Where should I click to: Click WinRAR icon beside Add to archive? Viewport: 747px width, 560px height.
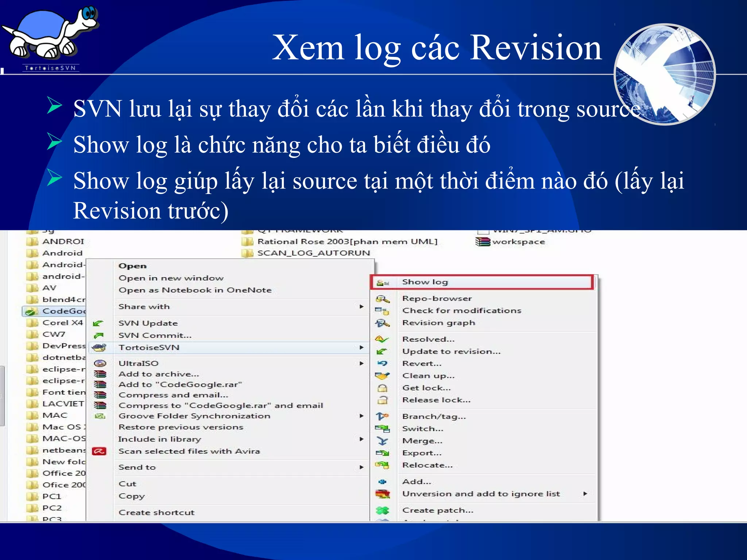[x=100, y=374]
